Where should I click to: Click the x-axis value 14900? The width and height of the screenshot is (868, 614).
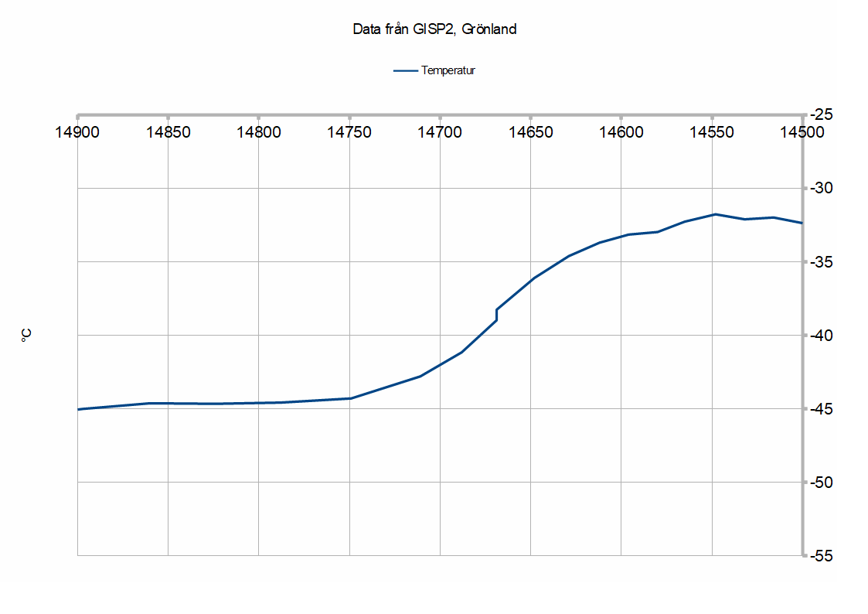77,132
